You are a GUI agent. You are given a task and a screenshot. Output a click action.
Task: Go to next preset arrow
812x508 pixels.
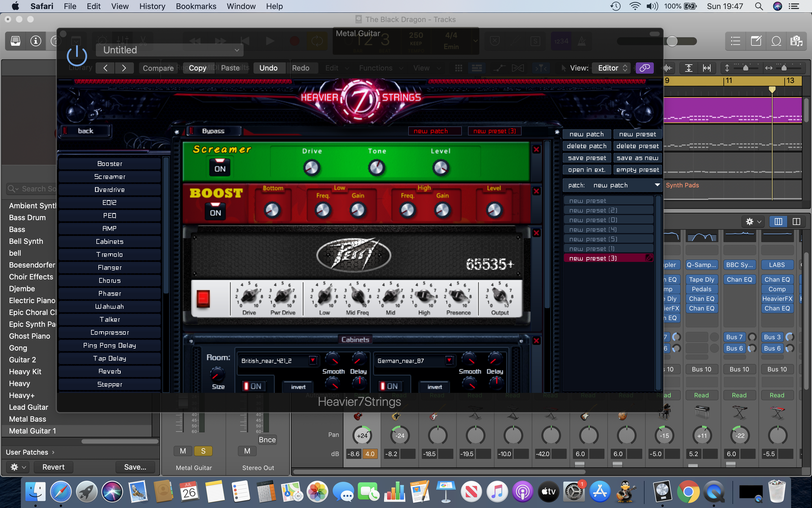click(x=124, y=68)
